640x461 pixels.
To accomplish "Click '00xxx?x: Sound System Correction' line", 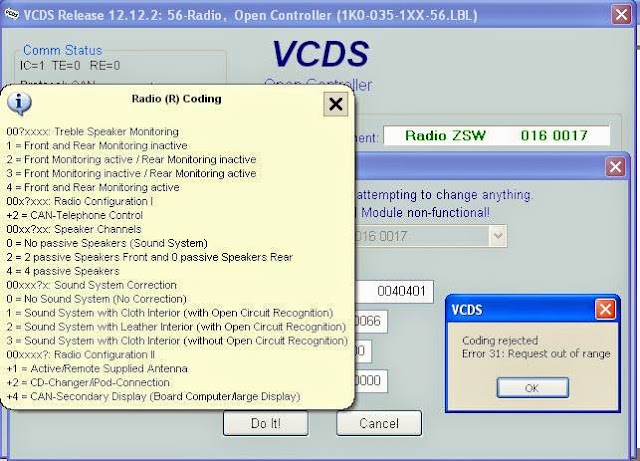I will pos(91,285).
